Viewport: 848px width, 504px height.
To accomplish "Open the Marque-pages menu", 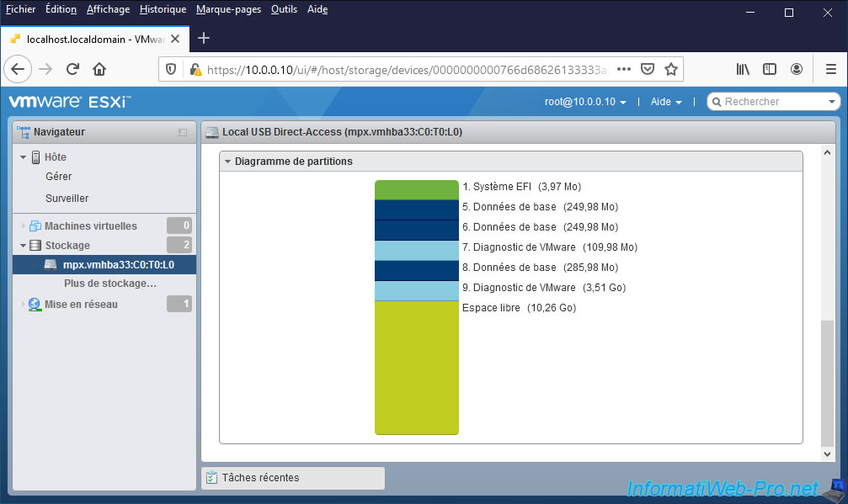I will click(228, 9).
